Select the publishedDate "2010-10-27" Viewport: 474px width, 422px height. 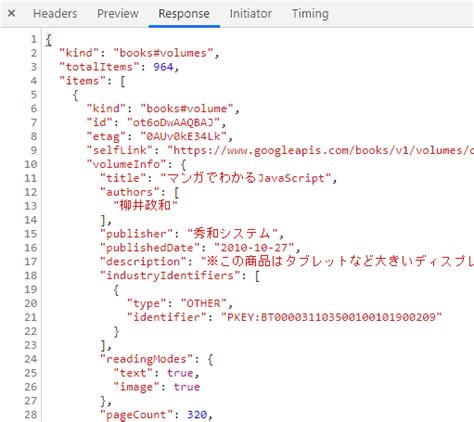[254, 248]
